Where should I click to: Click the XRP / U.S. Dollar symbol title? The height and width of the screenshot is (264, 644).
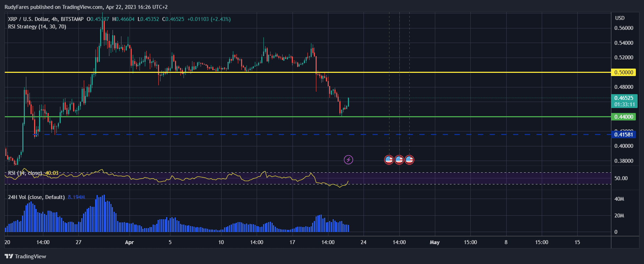coord(46,19)
